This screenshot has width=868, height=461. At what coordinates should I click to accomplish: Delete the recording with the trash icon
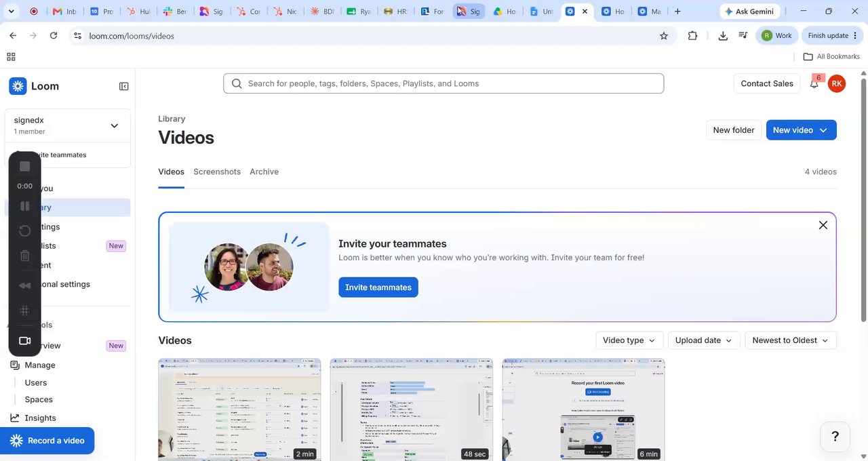[25, 256]
